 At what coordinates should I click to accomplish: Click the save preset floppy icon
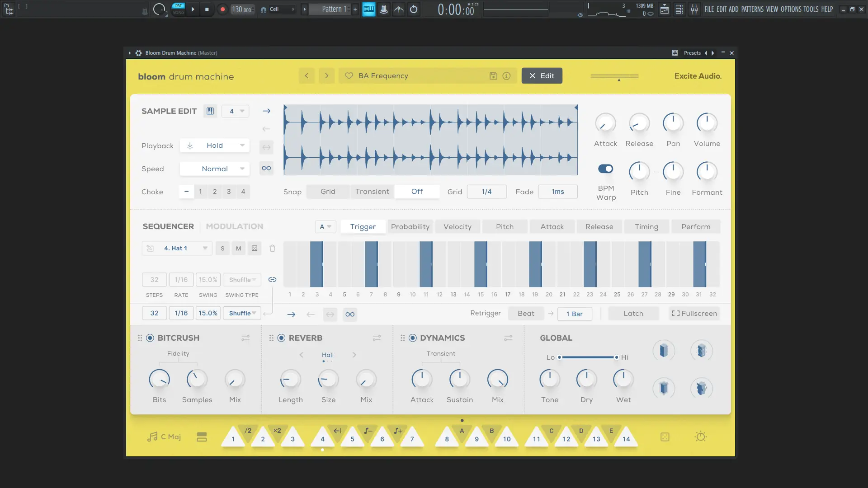point(493,76)
